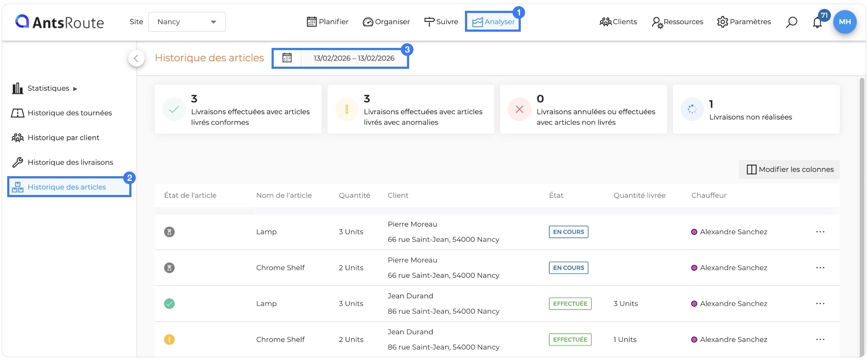Sort by Chauffeur column header
The width and height of the screenshot is (868, 360).
[709, 195]
